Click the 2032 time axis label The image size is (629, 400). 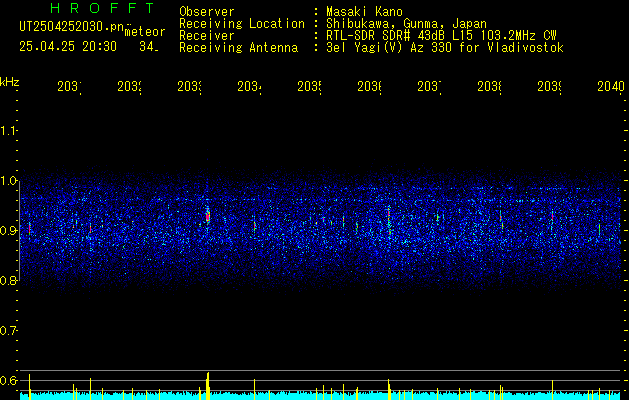point(129,87)
